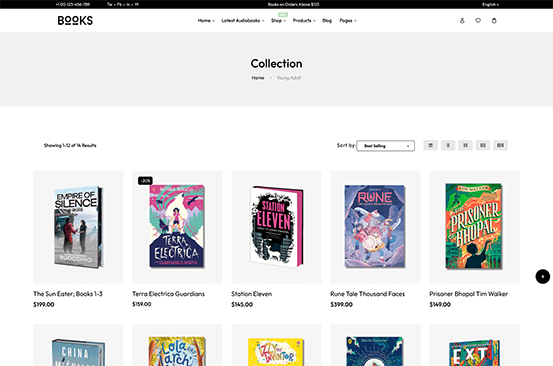Open Terra Electrica Guardians title link
This screenshot has width=553, height=366.
tap(168, 294)
